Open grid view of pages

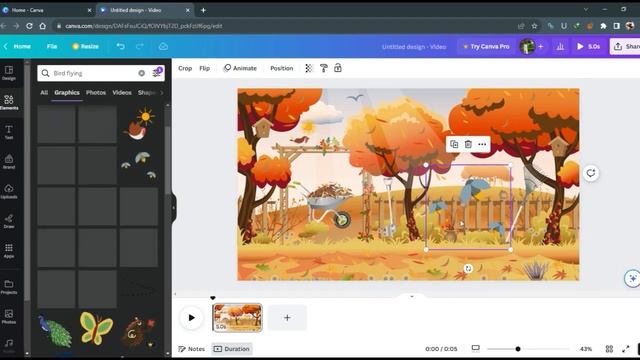coord(609,349)
